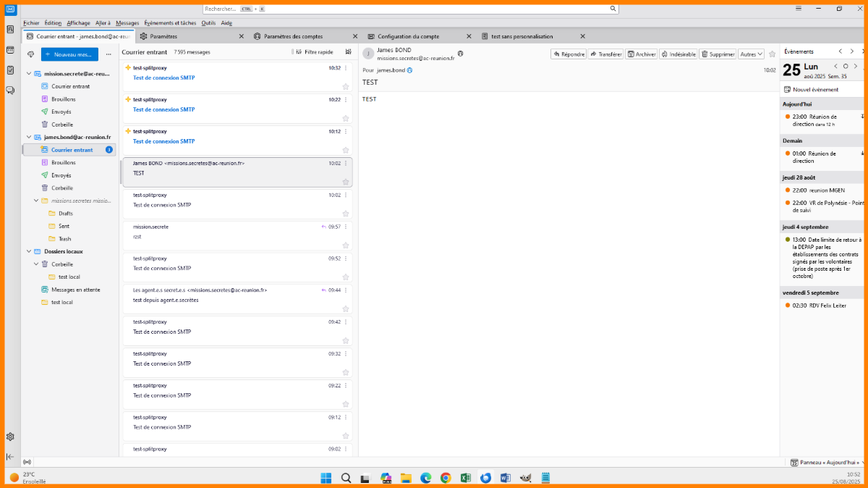Click the Rechercher search field
This screenshot has height=488, width=868.
(x=405, y=9)
